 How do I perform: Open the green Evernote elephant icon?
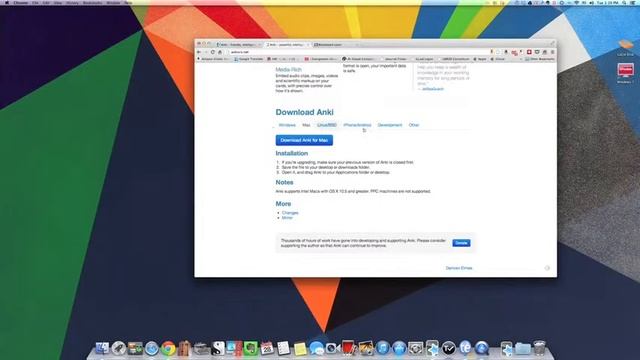pyautogui.click(x=250, y=348)
